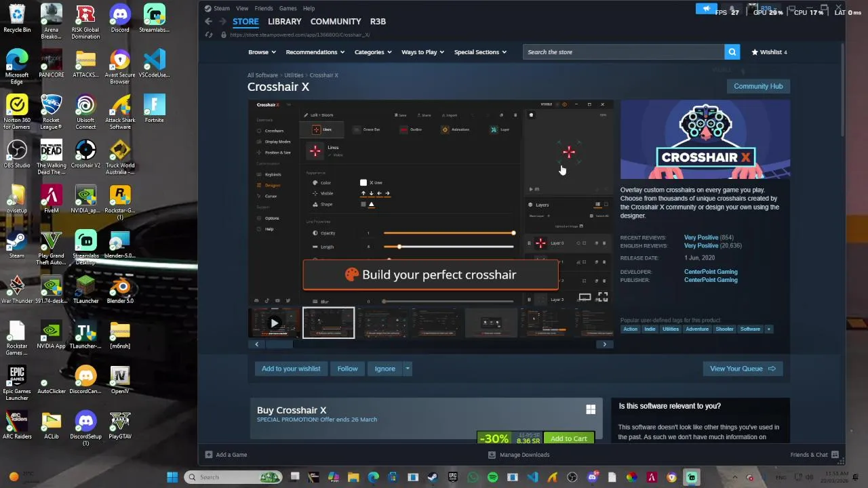Click the Follow button
868x488 pixels.
pos(347,369)
